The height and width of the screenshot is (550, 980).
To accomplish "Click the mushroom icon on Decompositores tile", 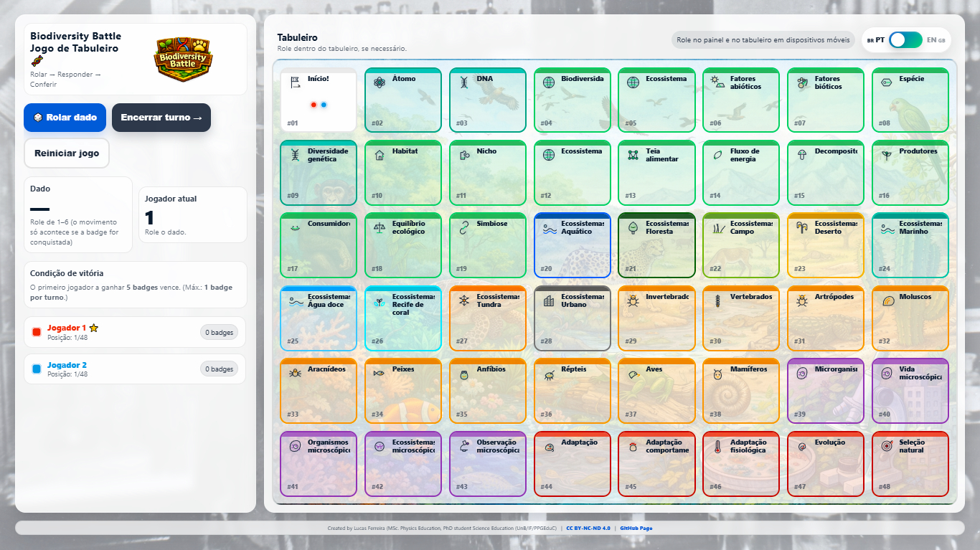I will tap(802, 155).
